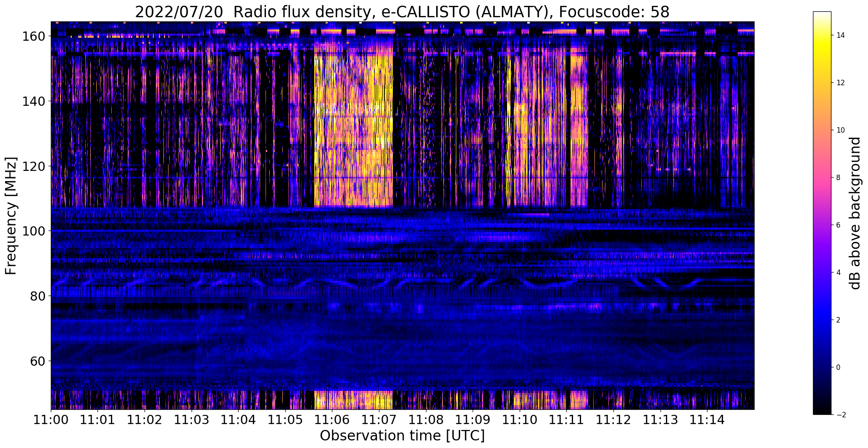This screenshot has width=868, height=448.
Task: Click the 11:01 time tick label
Action: pyautogui.click(x=98, y=419)
